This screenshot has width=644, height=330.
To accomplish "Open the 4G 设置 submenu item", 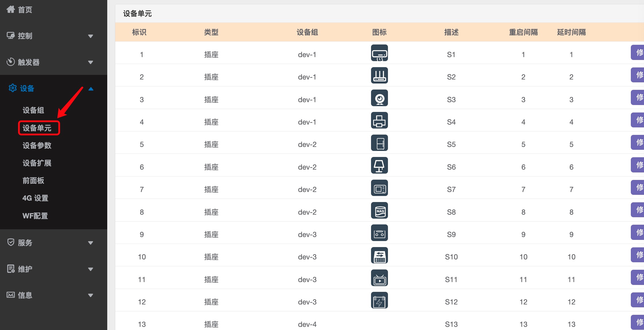I will coord(35,198).
